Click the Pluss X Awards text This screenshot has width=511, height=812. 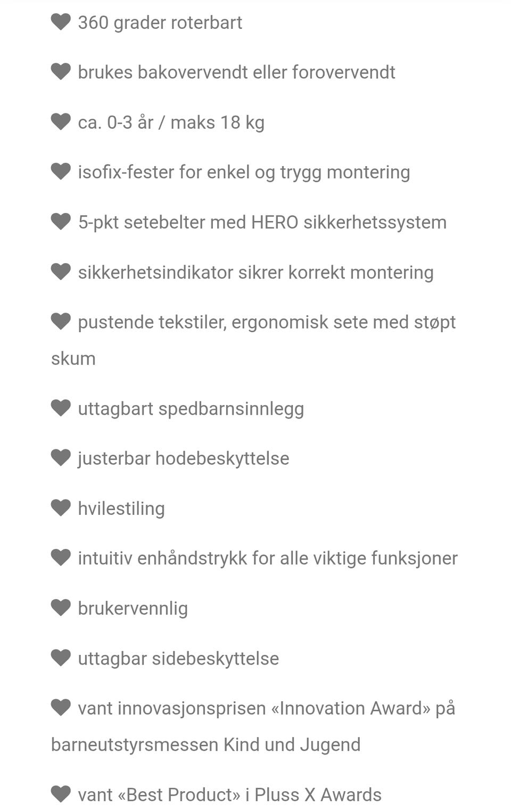tap(318, 795)
